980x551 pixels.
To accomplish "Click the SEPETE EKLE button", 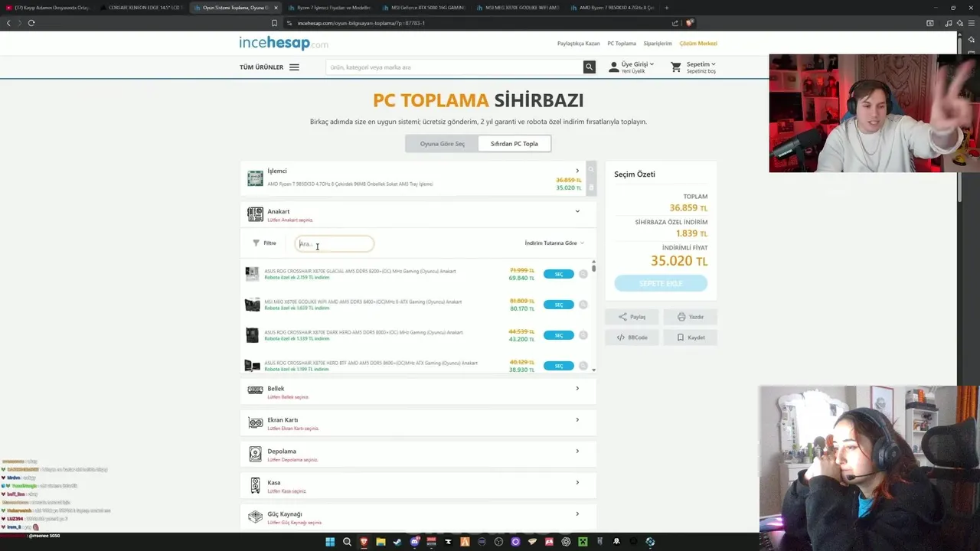I will [x=661, y=283].
